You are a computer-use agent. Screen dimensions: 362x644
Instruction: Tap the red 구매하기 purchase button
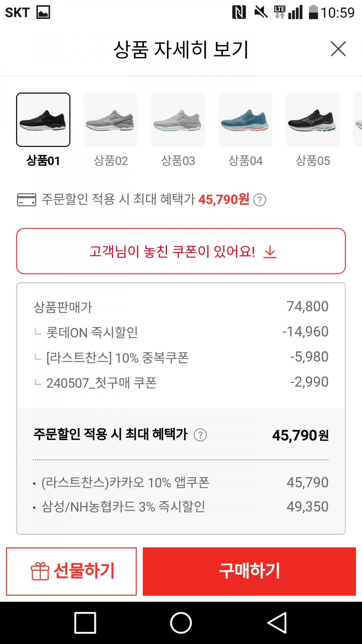(249, 571)
